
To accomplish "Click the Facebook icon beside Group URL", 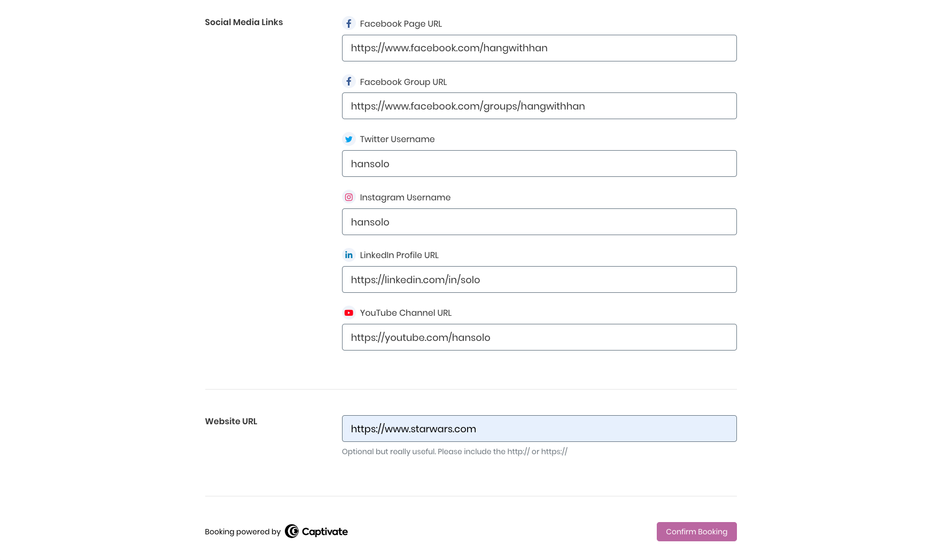I will 348,81.
